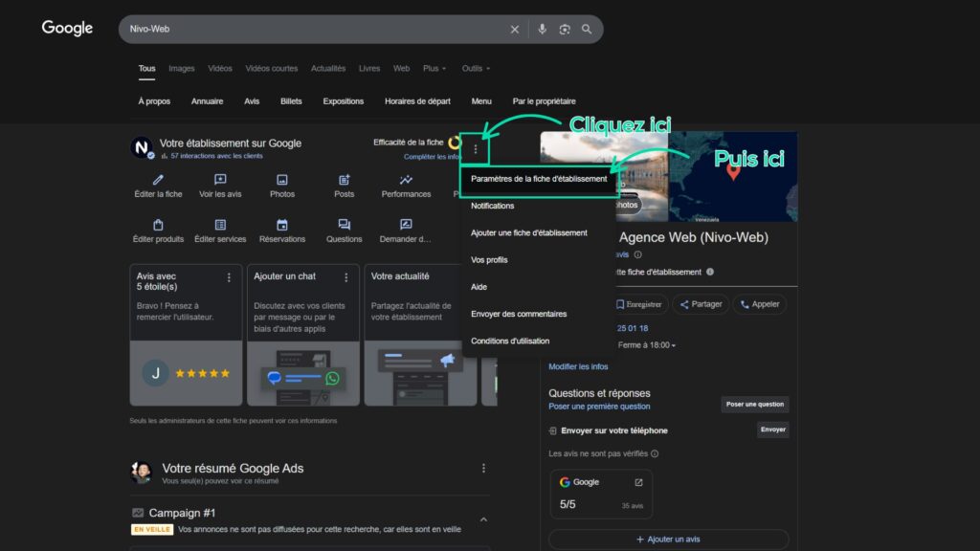The image size is (980, 551).
Task: Expand opening hours Ferme à 18:00
Action: [x=646, y=344]
